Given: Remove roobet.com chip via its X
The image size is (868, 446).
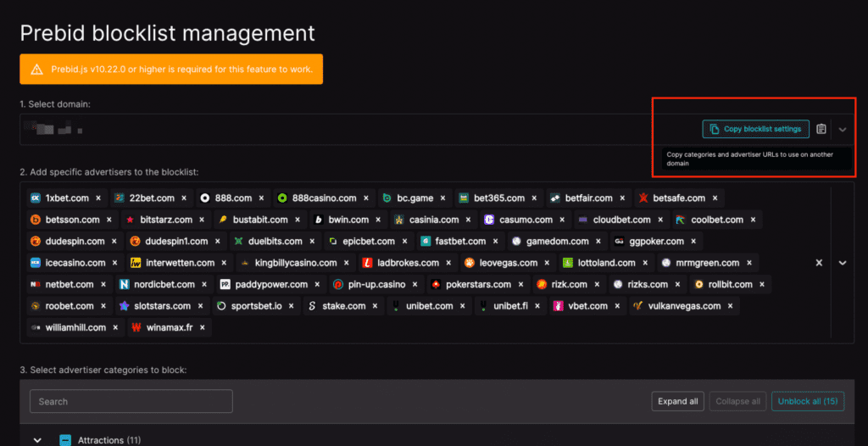Looking at the screenshot, I should tap(103, 306).
